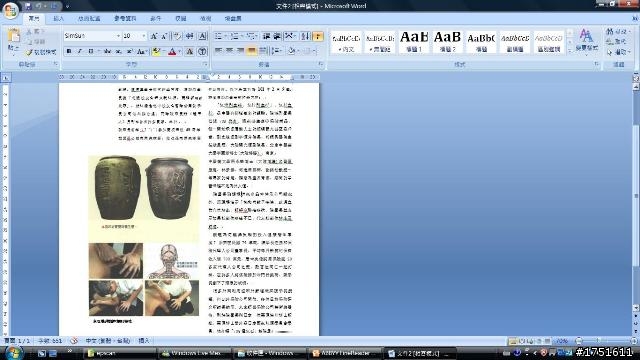
Task: Click the Decrease Indent icon
Action: point(266,36)
